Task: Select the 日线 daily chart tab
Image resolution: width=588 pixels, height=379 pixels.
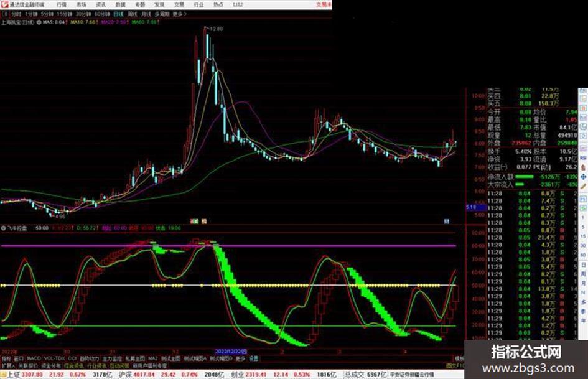Action: [x=118, y=14]
